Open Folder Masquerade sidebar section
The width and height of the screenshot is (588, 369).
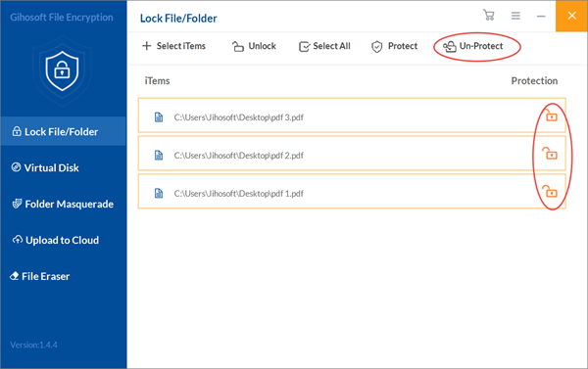64,204
